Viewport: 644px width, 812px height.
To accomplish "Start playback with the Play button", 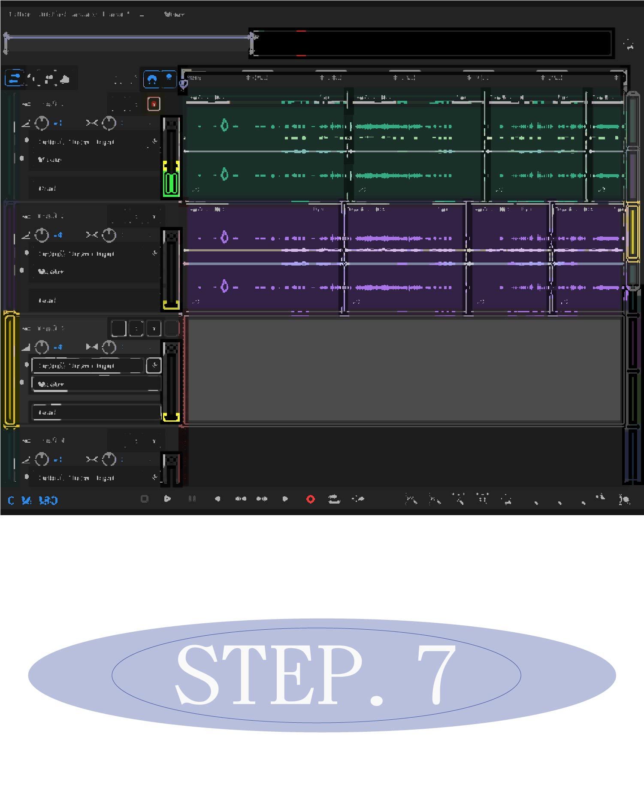I will pos(168,499).
